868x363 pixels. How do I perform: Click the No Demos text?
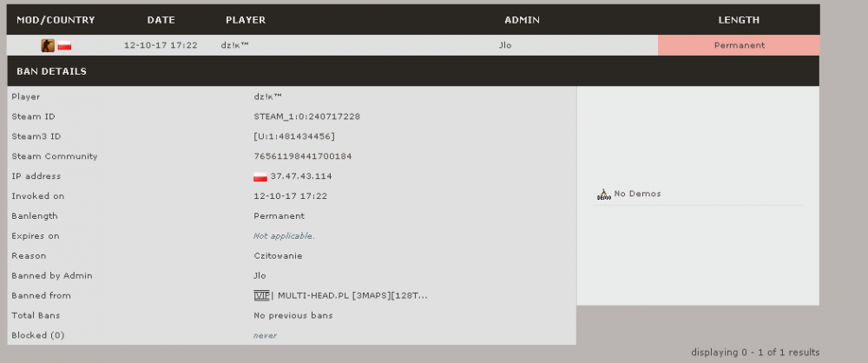coord(637,194)
